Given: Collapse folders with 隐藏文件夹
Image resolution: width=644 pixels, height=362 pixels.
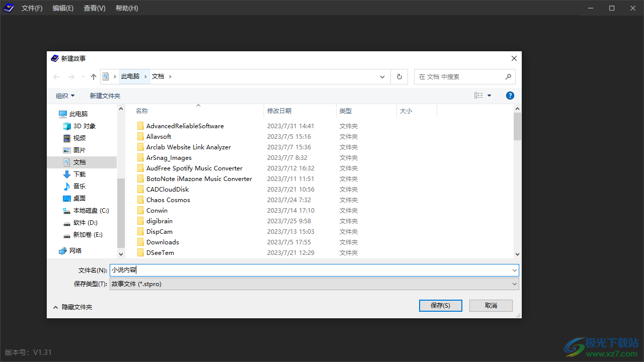Looking at the screenshot, I should pyautogui.click(x=72, y=307).
